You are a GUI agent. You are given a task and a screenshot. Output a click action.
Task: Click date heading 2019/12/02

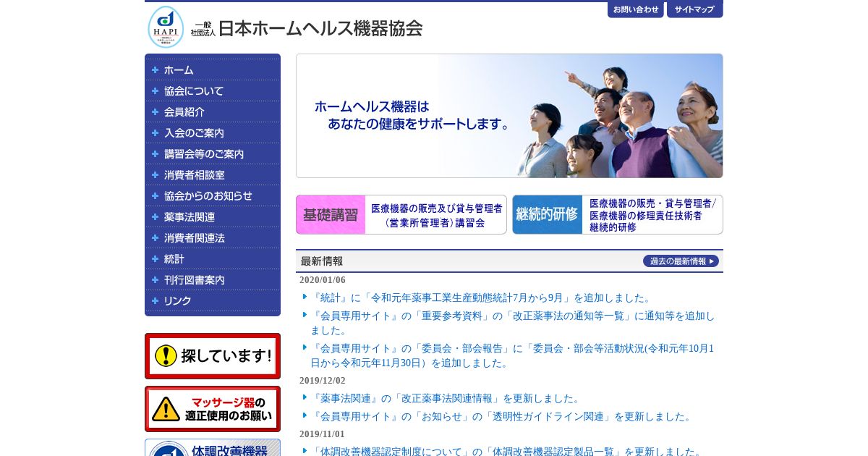(323, 381)
